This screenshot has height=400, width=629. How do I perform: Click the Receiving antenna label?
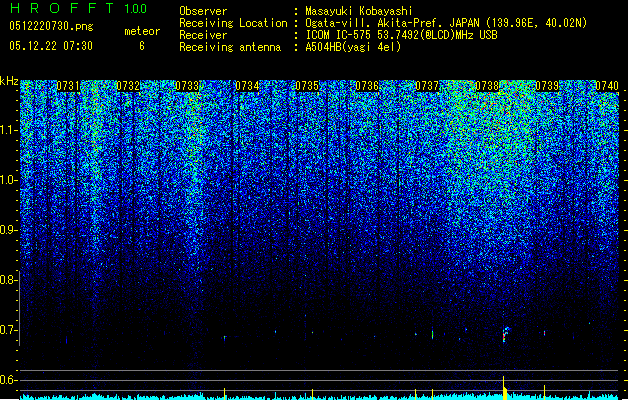(230, 47)
